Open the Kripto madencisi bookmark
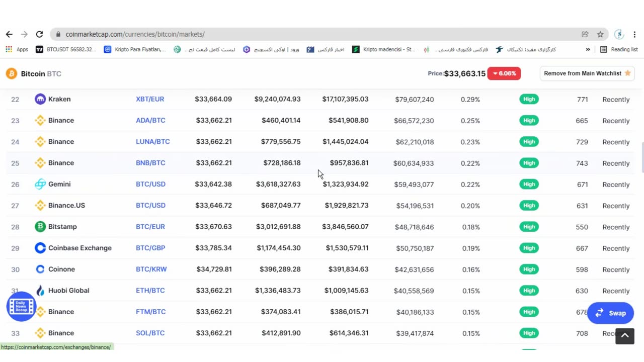Viewport: 644px width, 362px height. (x=384, y=49)
